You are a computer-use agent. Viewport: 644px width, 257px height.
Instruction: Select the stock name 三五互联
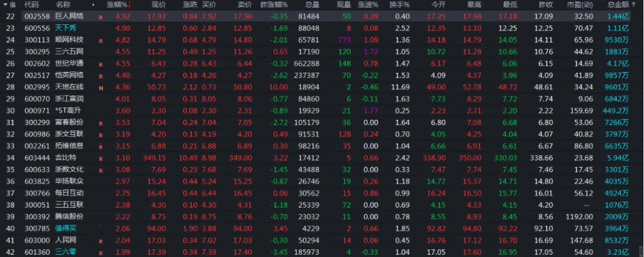pos(70,205)
